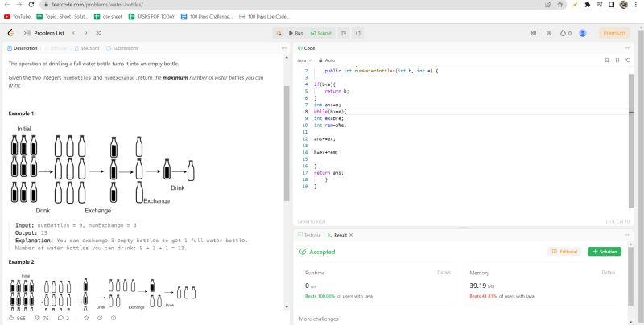
Task: Open the layout manager icon
Action: click(534, 33)
